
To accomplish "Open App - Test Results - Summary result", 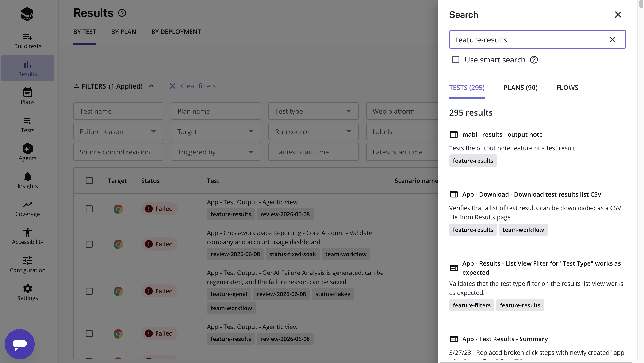I will pyautogui.click(x=505, y=339).
